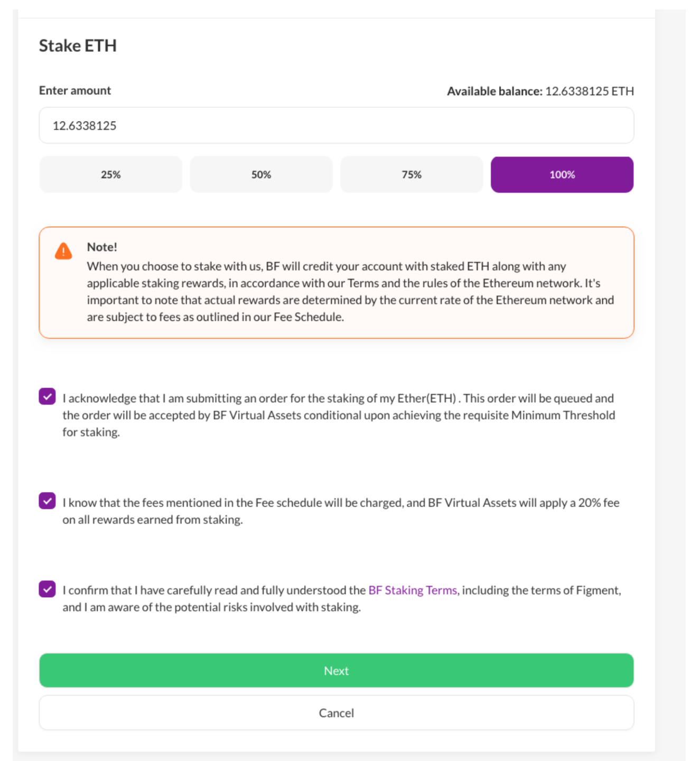Click the Minimum Threshold acknowledgement text
This screenshot has width=700, height=761.
coord(338,415)
